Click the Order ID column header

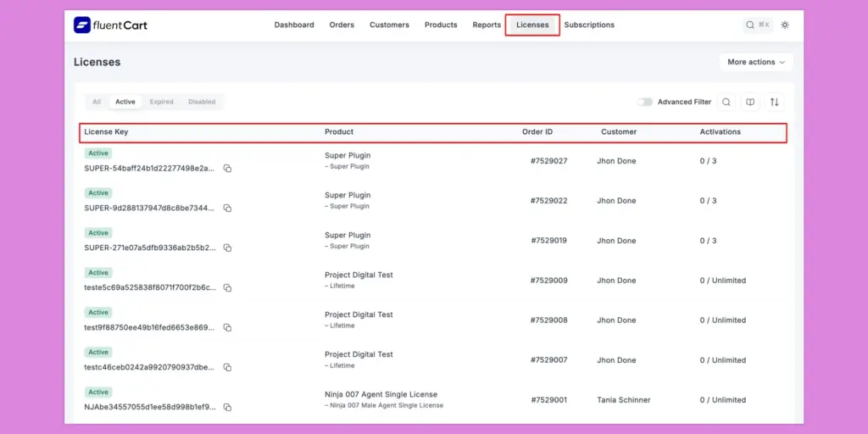[x=537, y=131]
